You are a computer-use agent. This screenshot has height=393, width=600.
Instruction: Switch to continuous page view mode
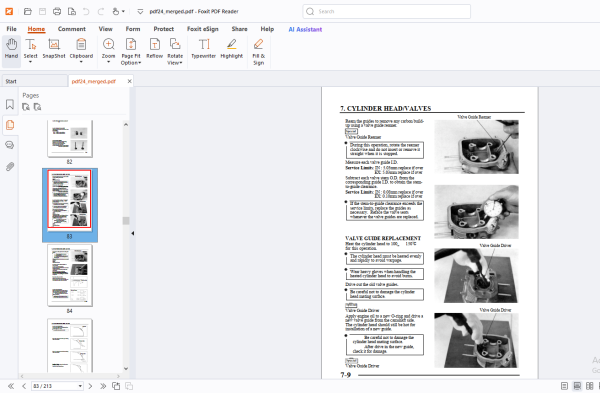click(x=577, y=386)
